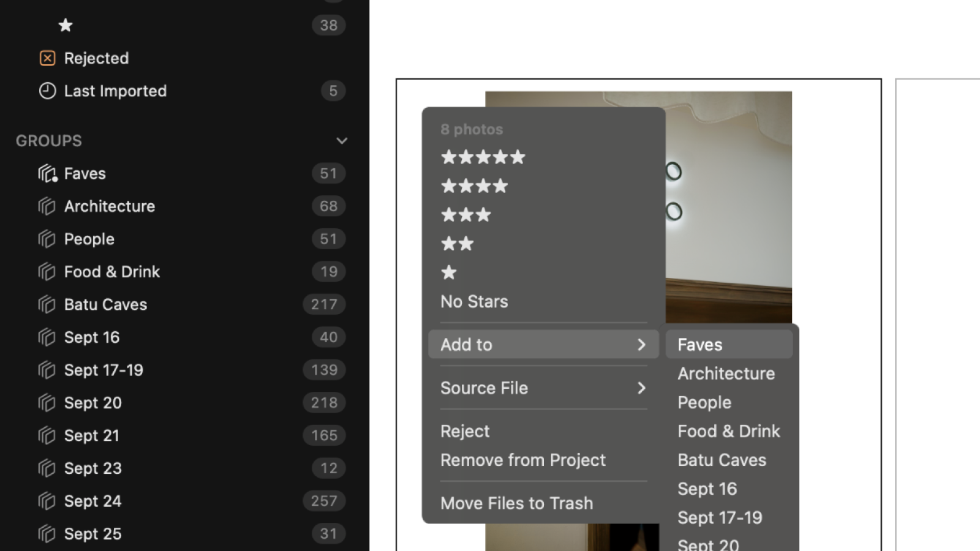Set a three-star rating from menu
Image resolution: width=980 pixels, height=551 pixels.
tap(466, 215)
